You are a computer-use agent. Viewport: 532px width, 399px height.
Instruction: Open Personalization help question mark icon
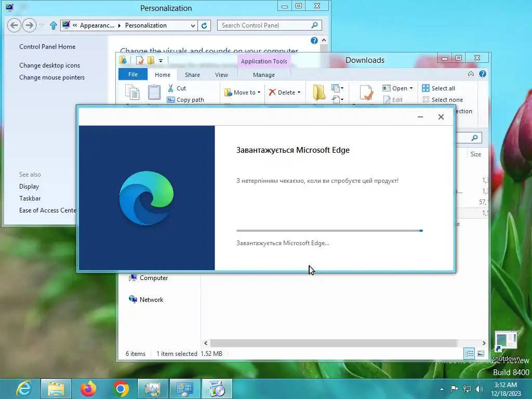pyautogui.click(x=314, y=41)
